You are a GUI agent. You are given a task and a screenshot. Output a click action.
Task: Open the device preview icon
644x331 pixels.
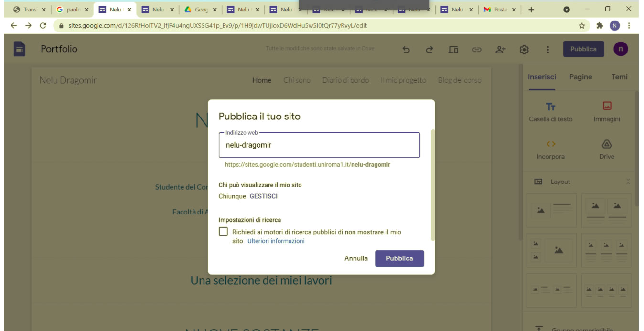(x=453, y=49)
